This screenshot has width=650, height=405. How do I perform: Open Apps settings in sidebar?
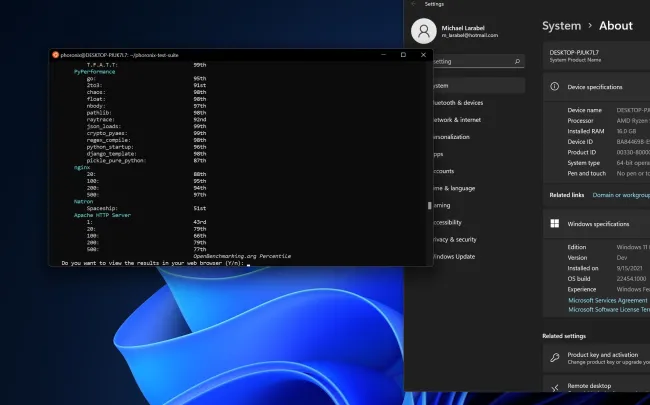[439, 154]
